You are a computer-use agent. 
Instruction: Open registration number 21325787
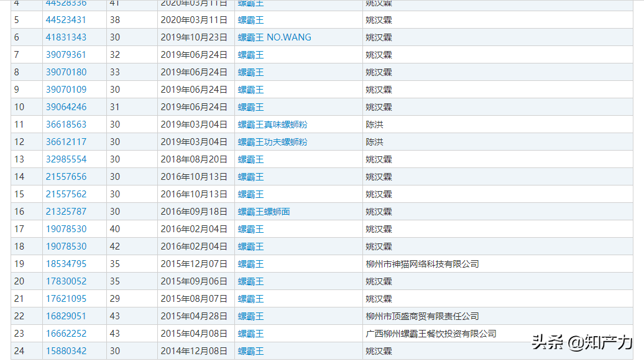[66, 212]
